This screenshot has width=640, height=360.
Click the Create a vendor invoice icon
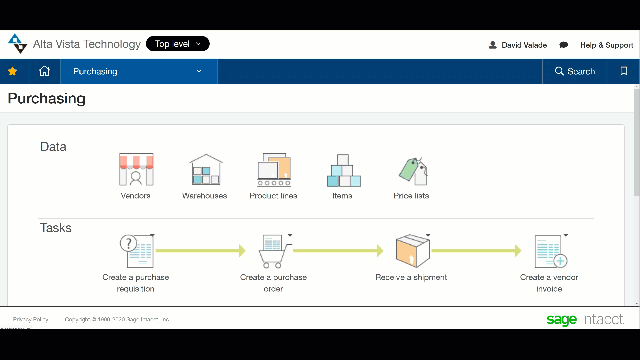[x=551, y=251]
